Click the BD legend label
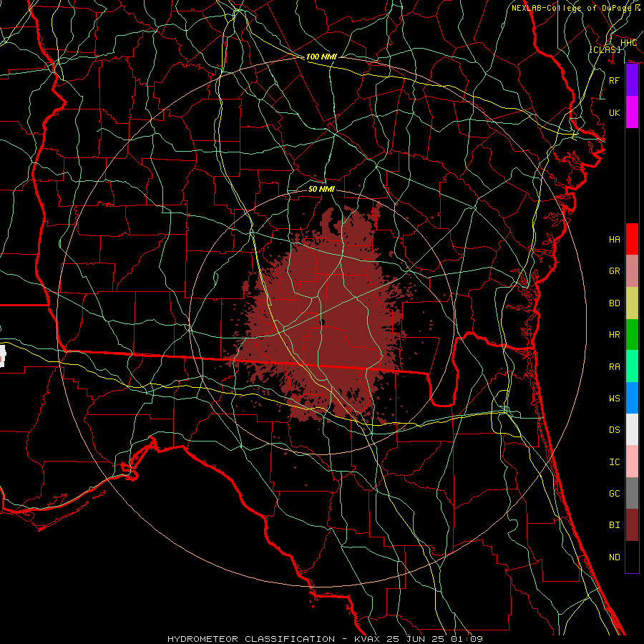The image size is (644, 644). [615, 303]
